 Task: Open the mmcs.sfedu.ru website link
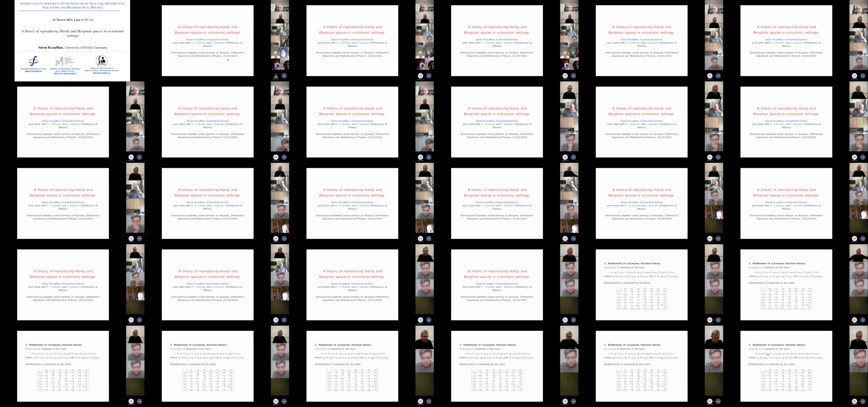[65, 73]
